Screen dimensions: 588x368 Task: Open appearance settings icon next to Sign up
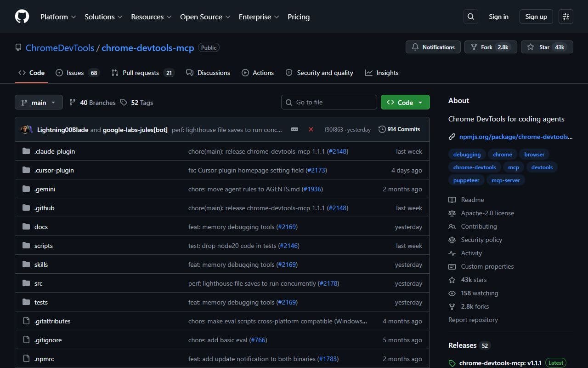point(566,17)
